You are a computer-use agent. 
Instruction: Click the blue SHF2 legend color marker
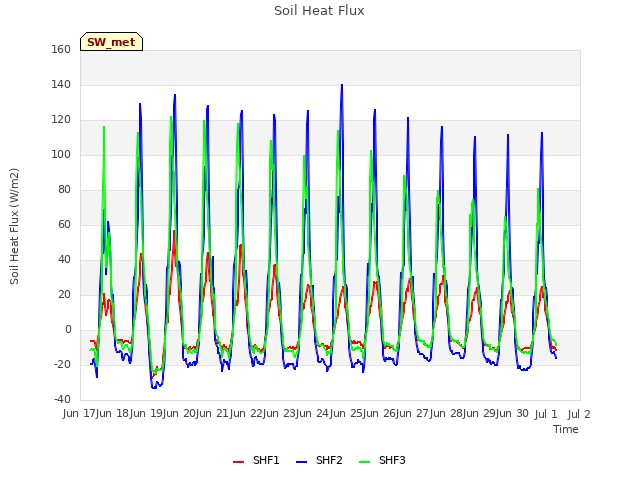click(301, 462)
